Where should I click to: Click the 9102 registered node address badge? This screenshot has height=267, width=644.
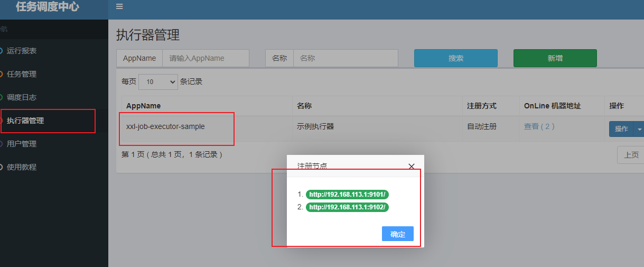pos(347,207)
